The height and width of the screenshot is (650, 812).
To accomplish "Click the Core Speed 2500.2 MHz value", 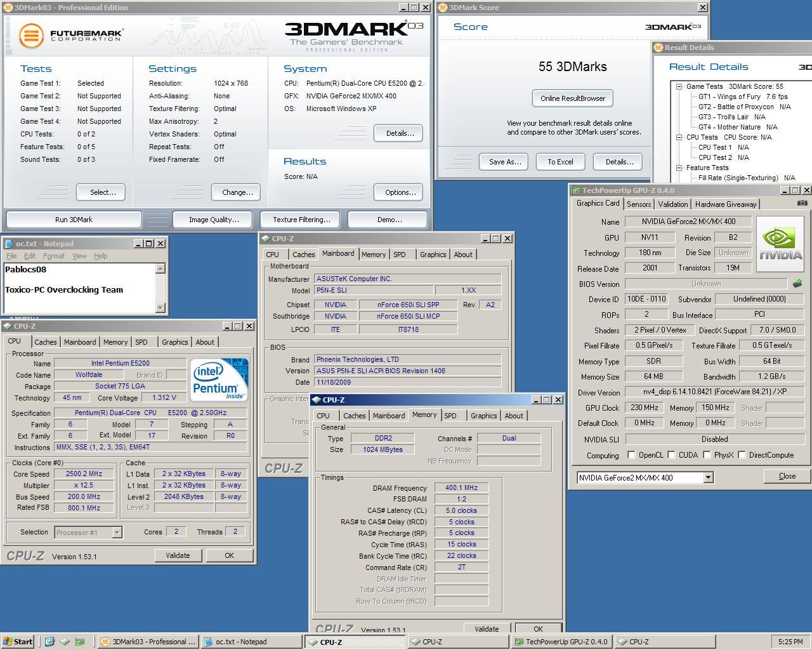I will click(84, 474).
